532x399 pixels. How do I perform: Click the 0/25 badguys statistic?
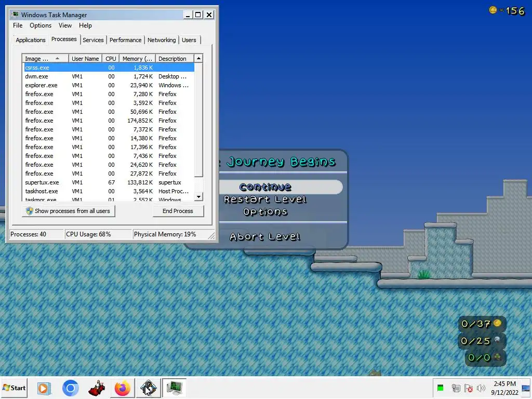482,341
